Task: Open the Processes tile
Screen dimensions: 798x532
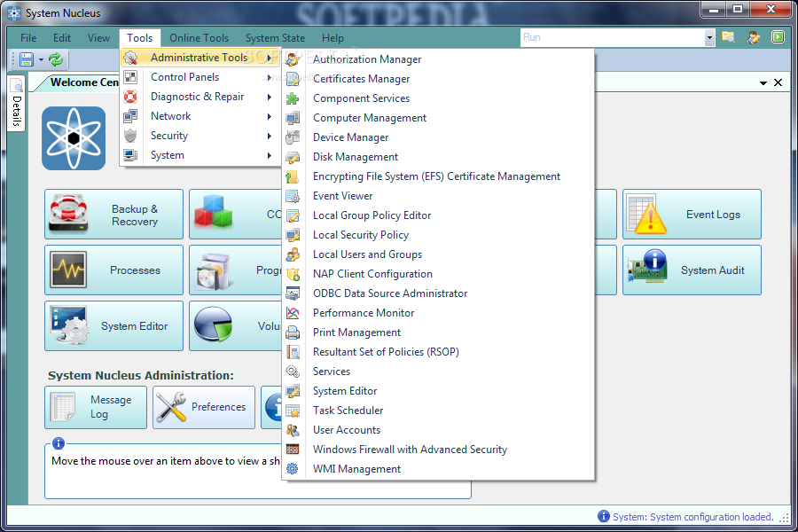Action: coord(114,270)
